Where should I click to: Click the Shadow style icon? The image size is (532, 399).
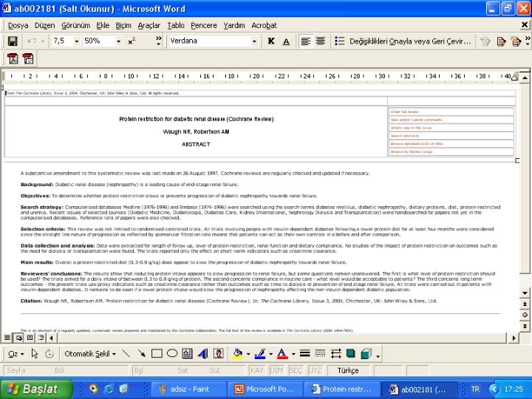pos(351,353)
